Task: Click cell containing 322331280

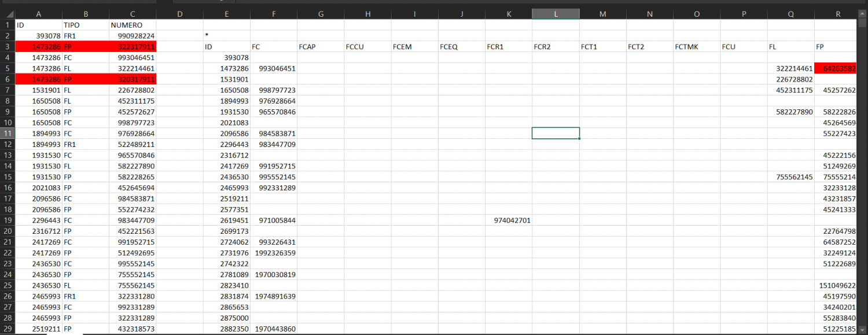Action: click(x=133, y=296)
